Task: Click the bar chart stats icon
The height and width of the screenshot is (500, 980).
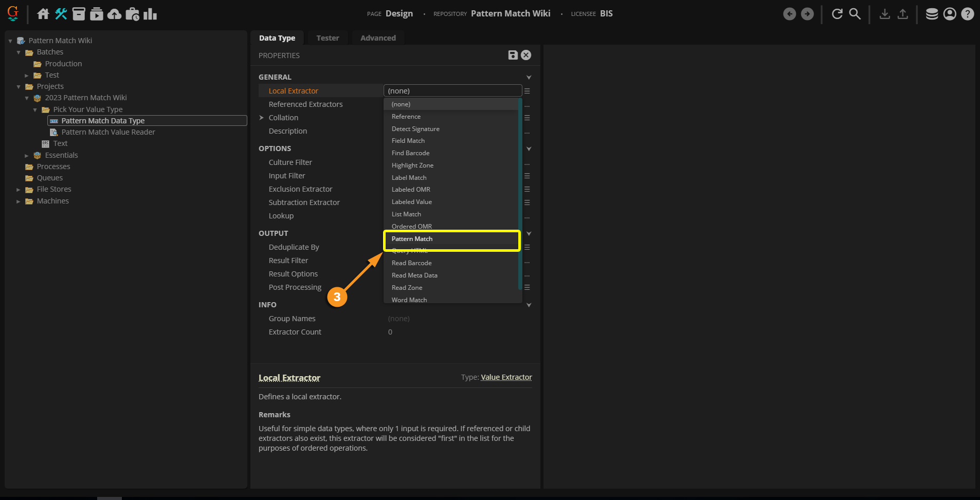Action: pyautogui.click(x=150, y=14)
